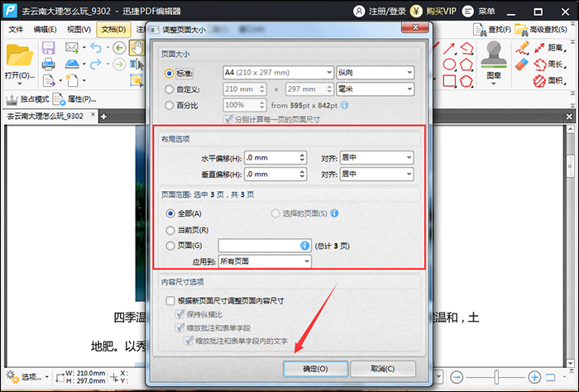Click the zoom slider handle
This screenshot has width=579, height=392.
tap(496, 377)
